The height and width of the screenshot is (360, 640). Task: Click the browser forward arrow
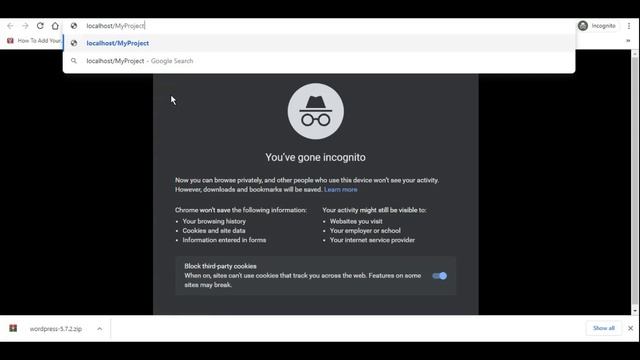pyautogui.click(x=25, y=26)
